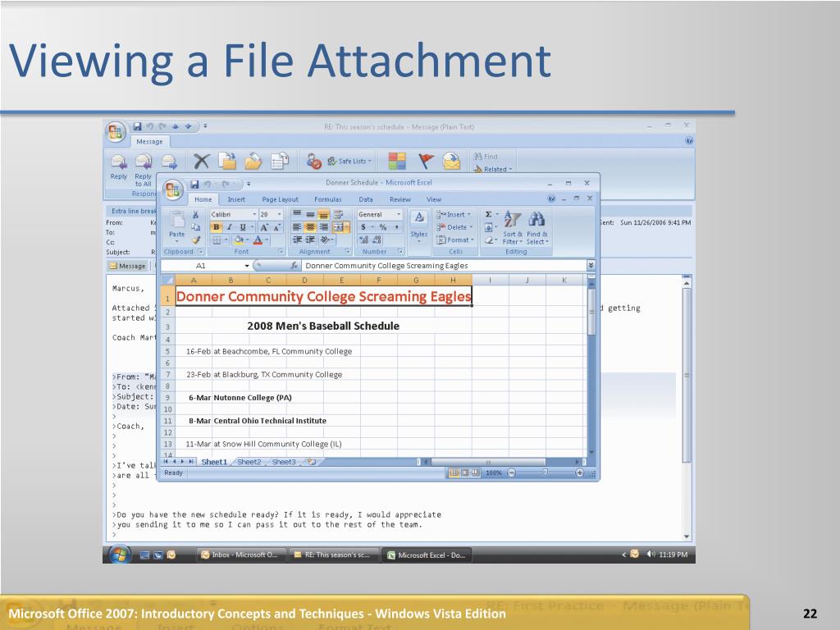Screen dimensions: 840x630
Task: Click the Windows Start orb
Action: [x=120, y=555]
